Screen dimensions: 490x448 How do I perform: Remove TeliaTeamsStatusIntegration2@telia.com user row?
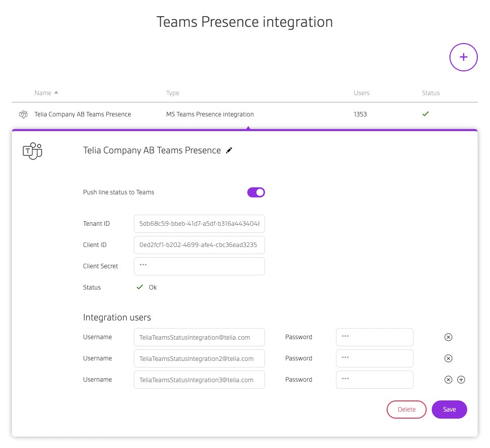pyautogui.click(x=448, y=358)
